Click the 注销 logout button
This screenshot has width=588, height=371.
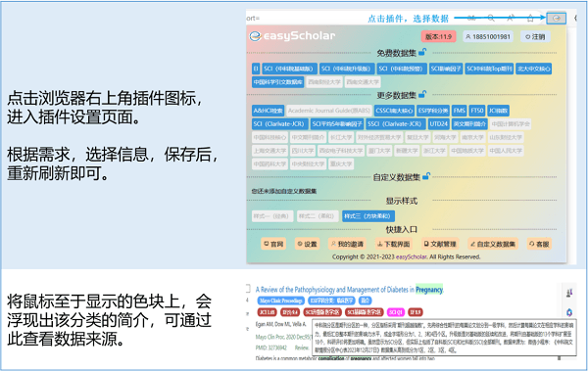(535, 37)
